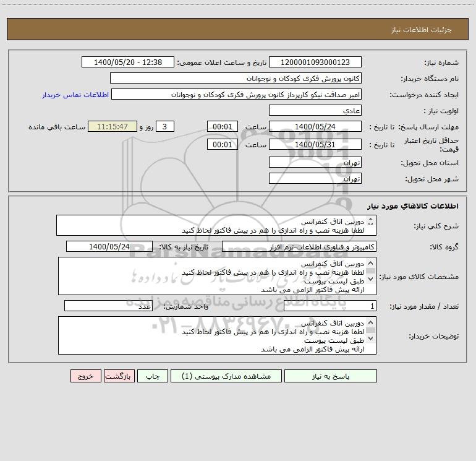Click the label 'توضیحات خریدار:'
The width and height of the screenshot is (476, 461).
pos(433,336)
